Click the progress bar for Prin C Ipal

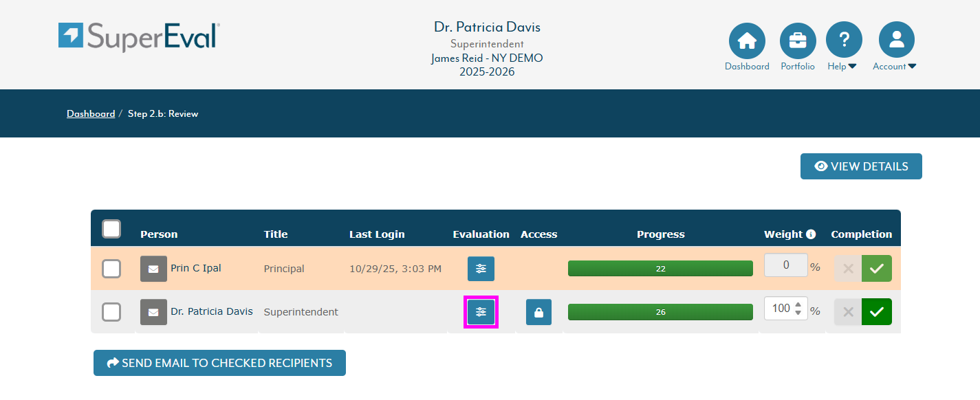(660, 269)
